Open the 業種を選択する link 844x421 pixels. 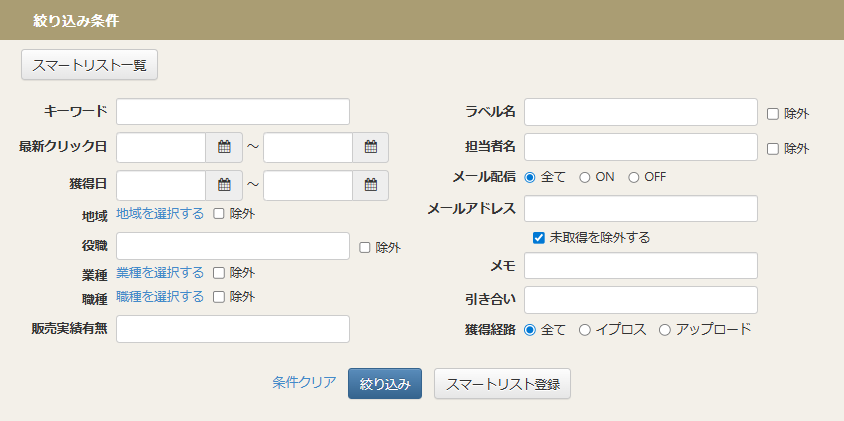(x=160, y=272)
